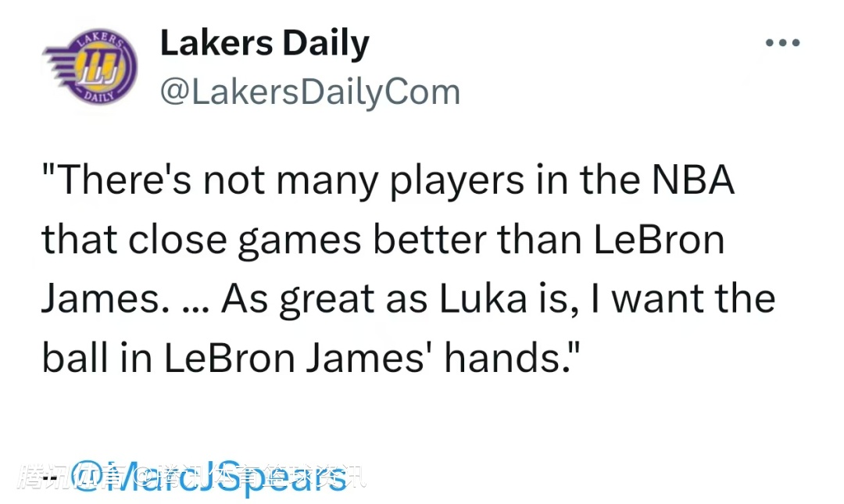Click the LJ letters in the logo
Screen dimensions: 844x504
(98, 69)
